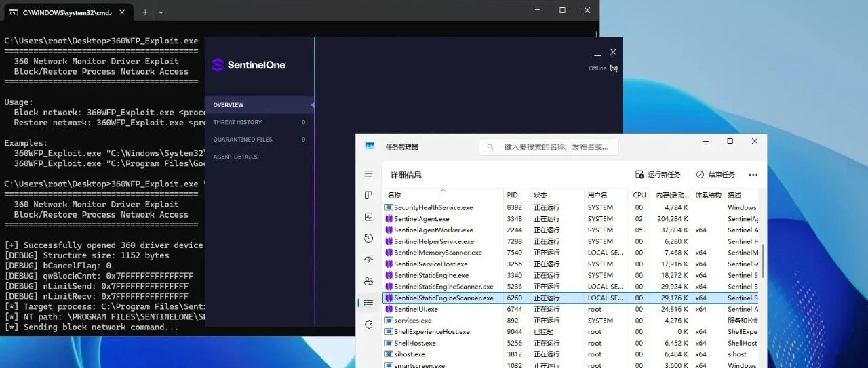Select sihost.exe process row
This screenshot has height=368, width=868.
572,354
